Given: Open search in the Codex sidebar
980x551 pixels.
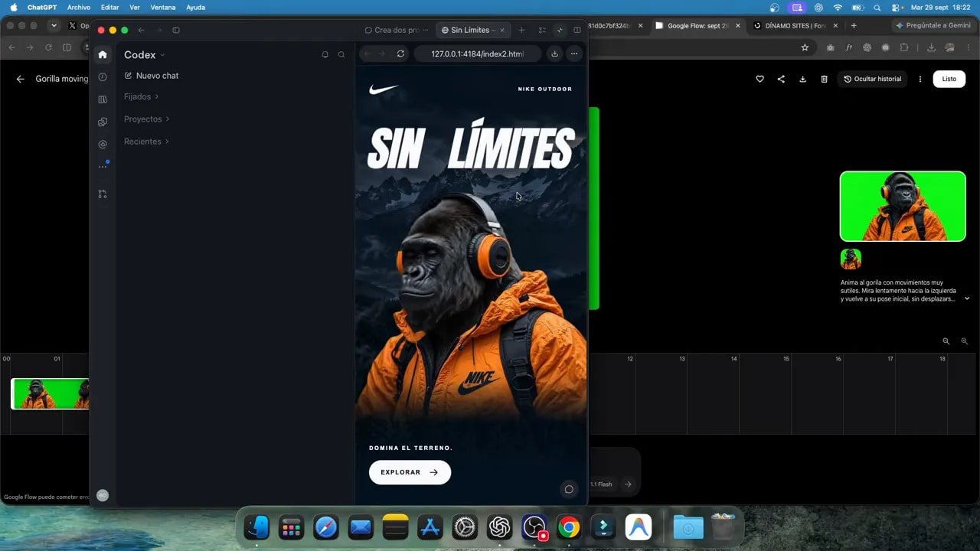Looking at the screenshot, I should 341,55.
